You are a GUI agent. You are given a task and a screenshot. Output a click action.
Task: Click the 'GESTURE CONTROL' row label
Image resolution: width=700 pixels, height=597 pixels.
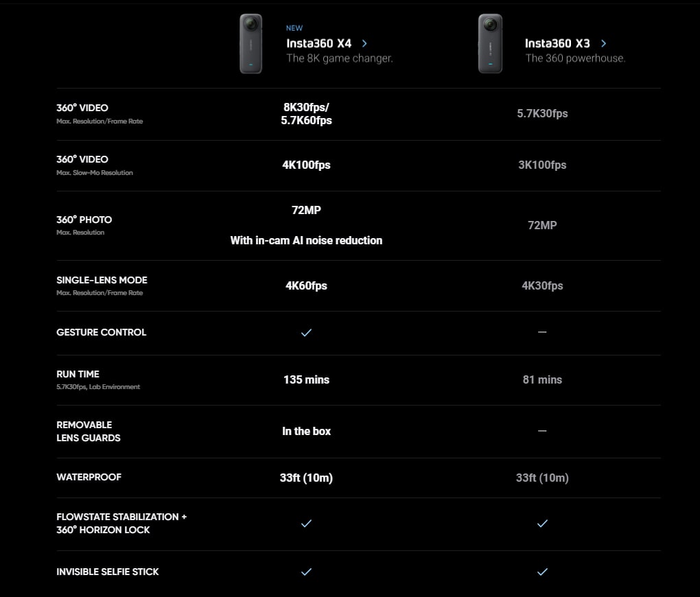[102, 332]
